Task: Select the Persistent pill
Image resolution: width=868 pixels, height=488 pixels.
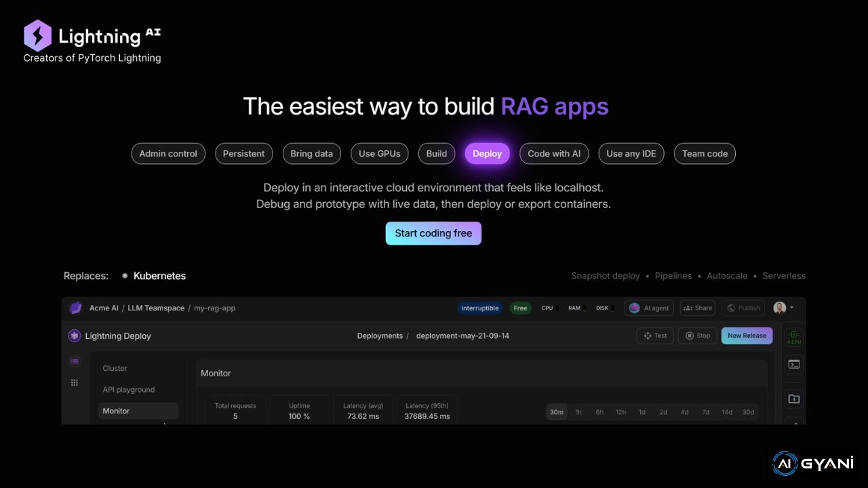Action: click(x=244, y=153)
